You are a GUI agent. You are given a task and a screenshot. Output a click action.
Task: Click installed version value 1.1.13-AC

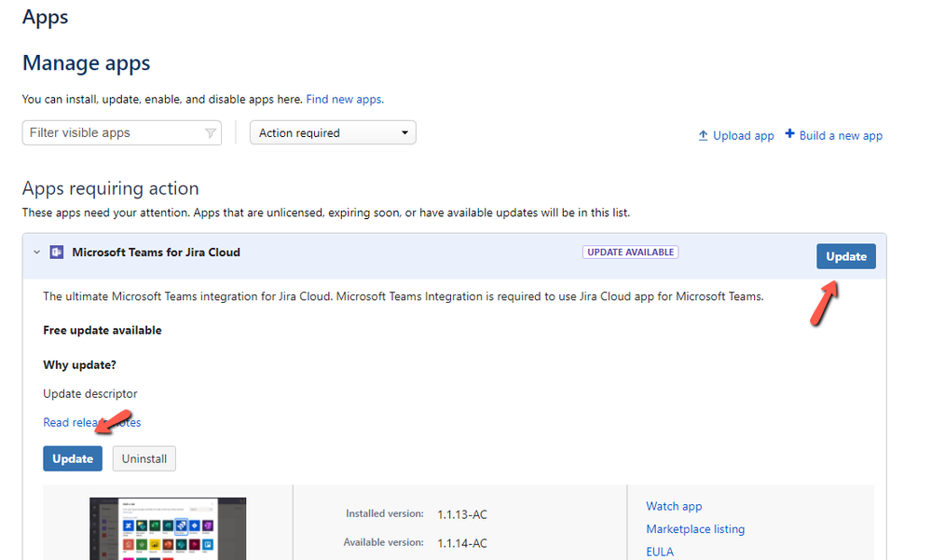click(x=462, y=514)
